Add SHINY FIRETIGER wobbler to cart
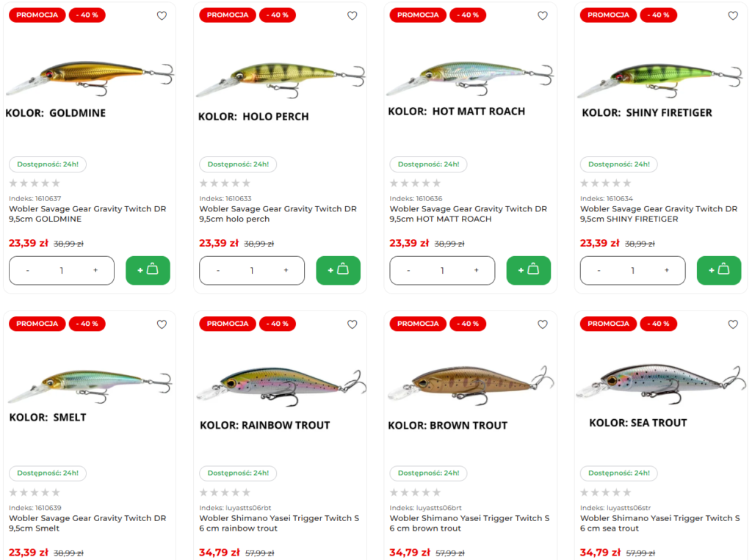 click(x=718, y=270)
